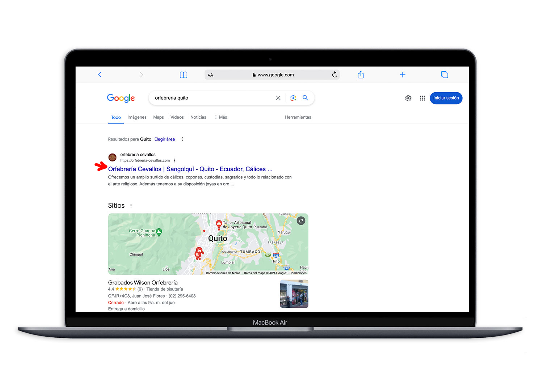The height and width of the screenshot is (392, 543).
Task: Show the Safari tab overview icon
Action: (445, 75)
